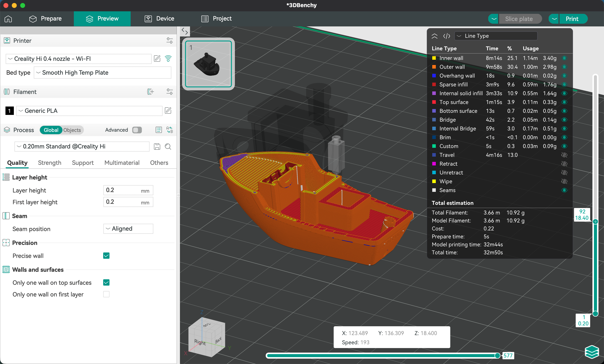
Task: Open the Line Type view dropdown
Action: click(x=496, y=36)
